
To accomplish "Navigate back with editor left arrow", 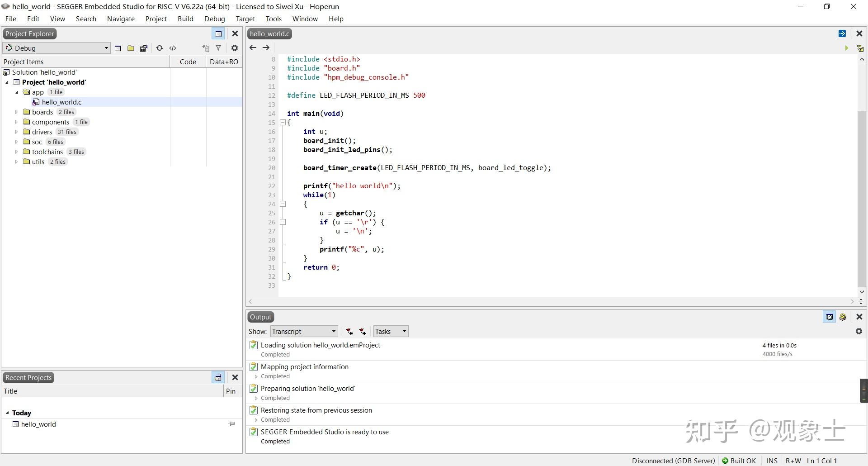I will (x=253, y=48).
